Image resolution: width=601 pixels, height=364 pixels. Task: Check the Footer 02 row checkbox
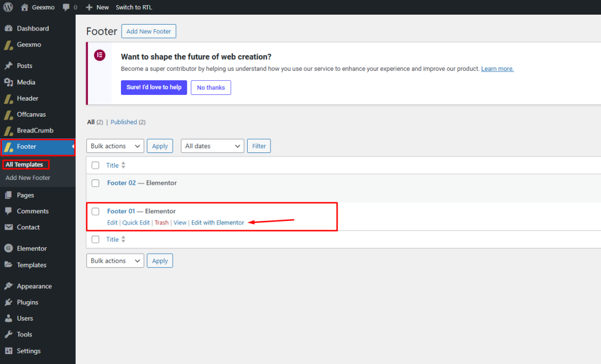tap(96, 183)
